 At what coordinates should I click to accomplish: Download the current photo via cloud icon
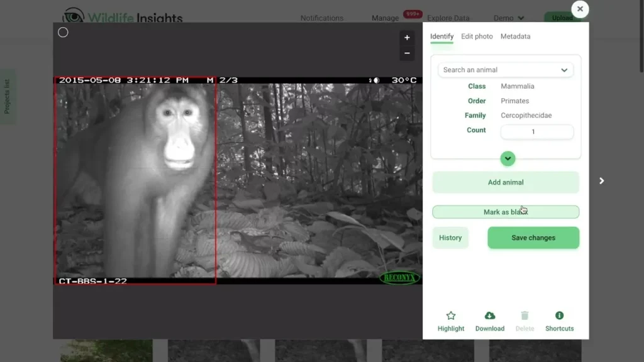point(489,316)
